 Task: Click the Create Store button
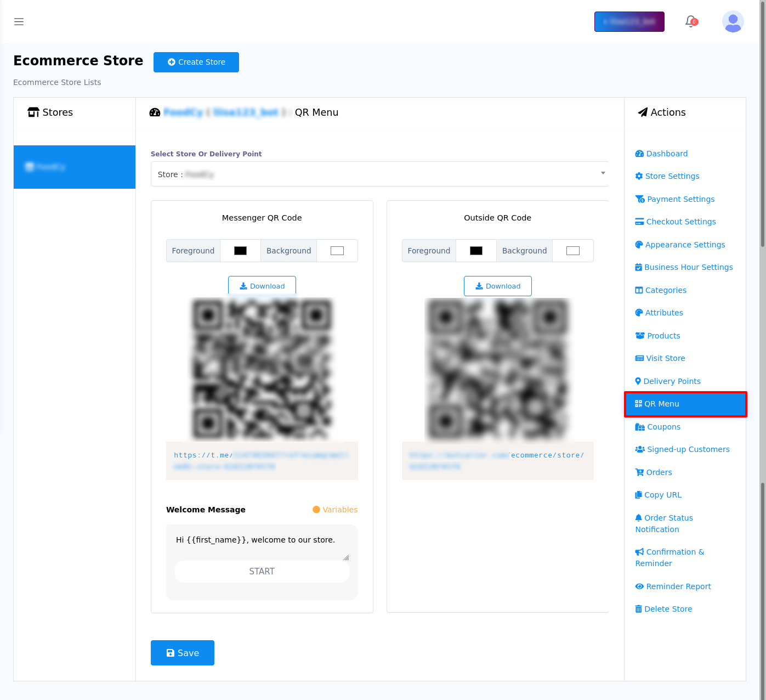point(196,62)
